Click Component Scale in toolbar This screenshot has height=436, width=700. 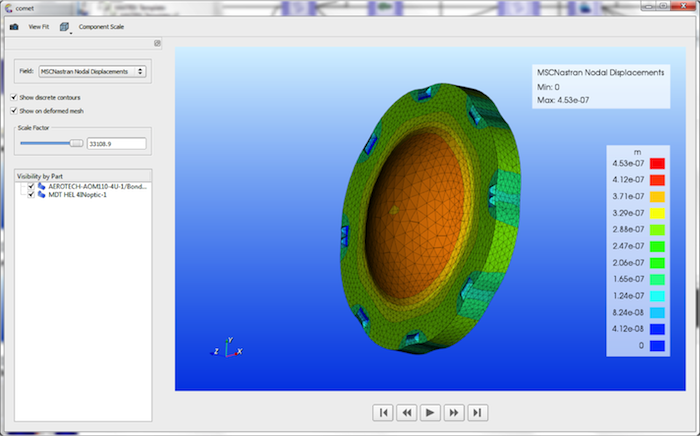click(101, 27)
